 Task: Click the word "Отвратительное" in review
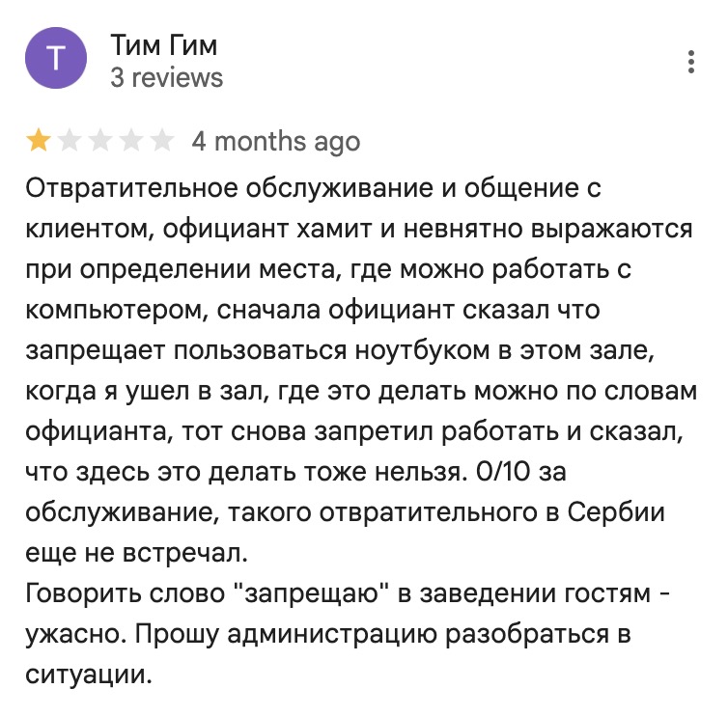click(x=131, y=188)
